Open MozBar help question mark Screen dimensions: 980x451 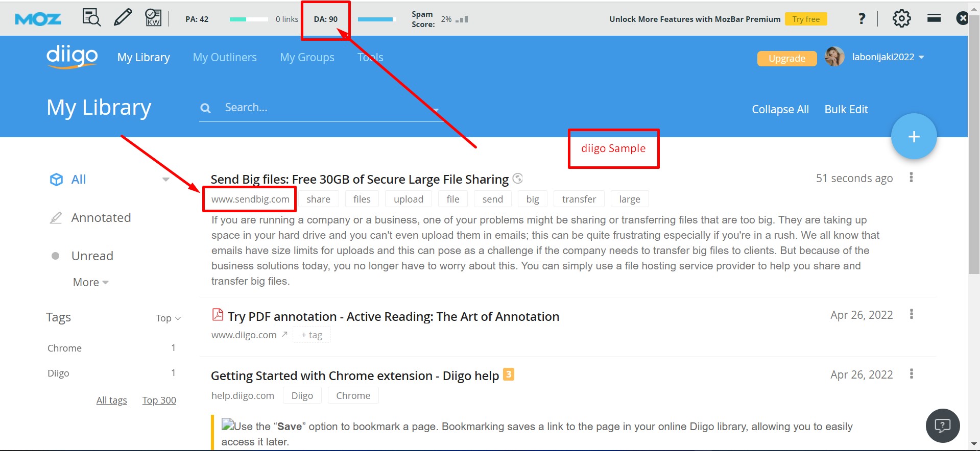[x=862, y=19]
